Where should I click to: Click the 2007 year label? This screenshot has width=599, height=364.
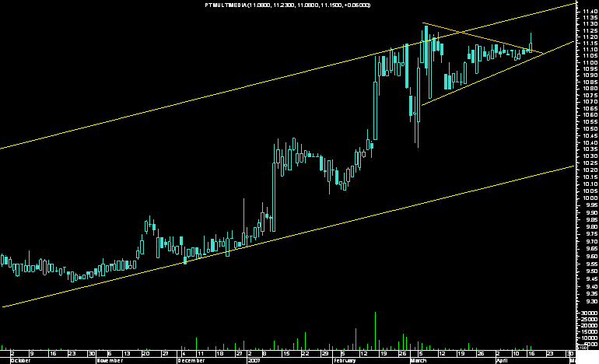coord(254,361)
